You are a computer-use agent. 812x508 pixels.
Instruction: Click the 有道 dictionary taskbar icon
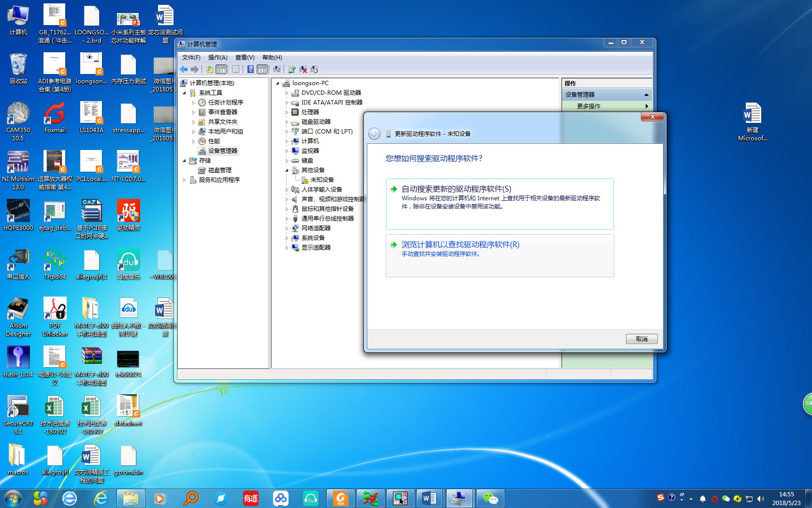tap(250, 498)
